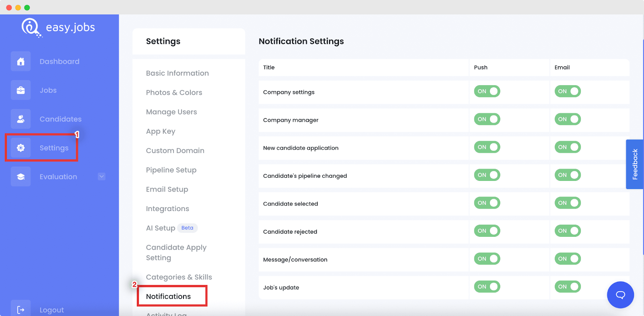
Task: Click the Beta badge beside AI Setup
Action: tap(187, 228)
